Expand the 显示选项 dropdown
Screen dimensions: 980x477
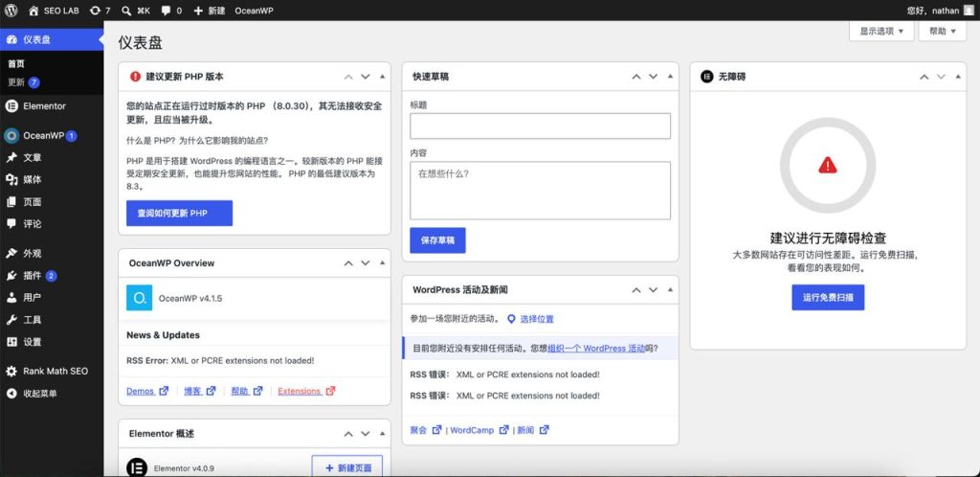pyautogui.click(x=881, y=32)
